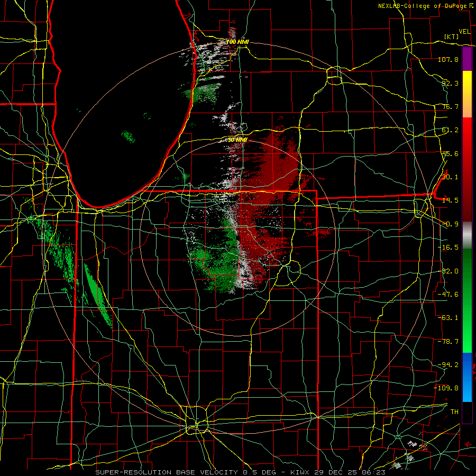
Task: Click the '107.8' velocity scale label
Action: (x=448, y=59)
